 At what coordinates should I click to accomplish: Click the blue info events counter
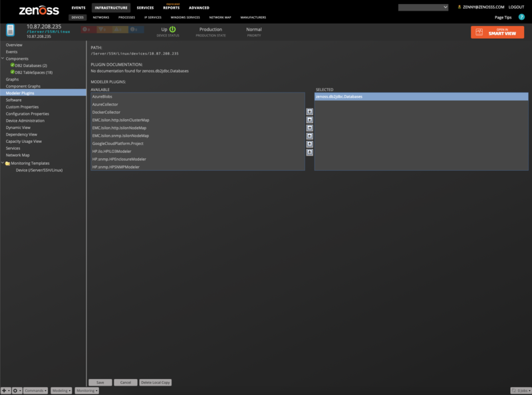[136, 29]
